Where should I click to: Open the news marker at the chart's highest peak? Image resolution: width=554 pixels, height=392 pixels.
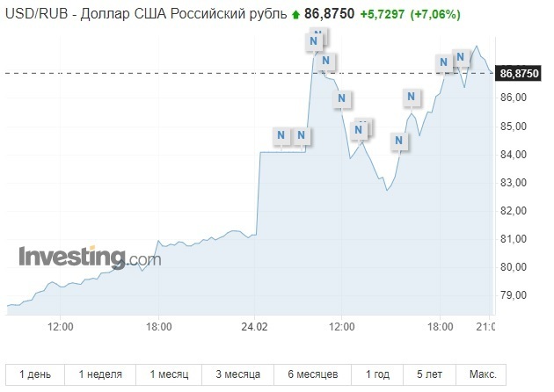point(313,41)
